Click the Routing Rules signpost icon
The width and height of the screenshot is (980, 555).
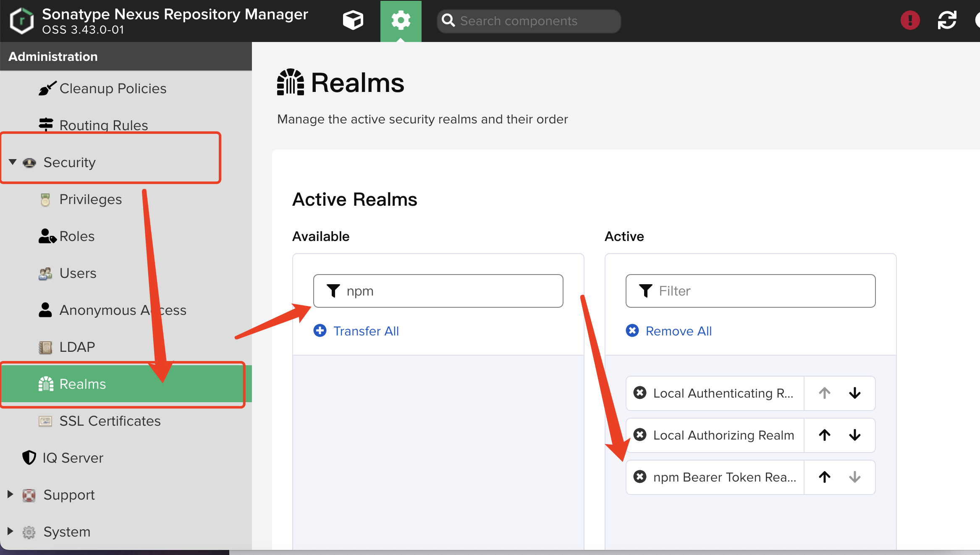tap(46, 125)
